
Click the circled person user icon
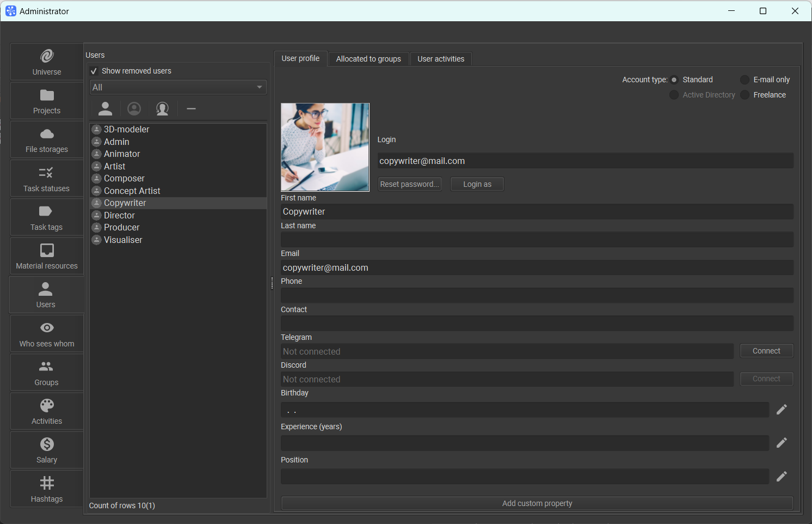[x=134, y=109]
